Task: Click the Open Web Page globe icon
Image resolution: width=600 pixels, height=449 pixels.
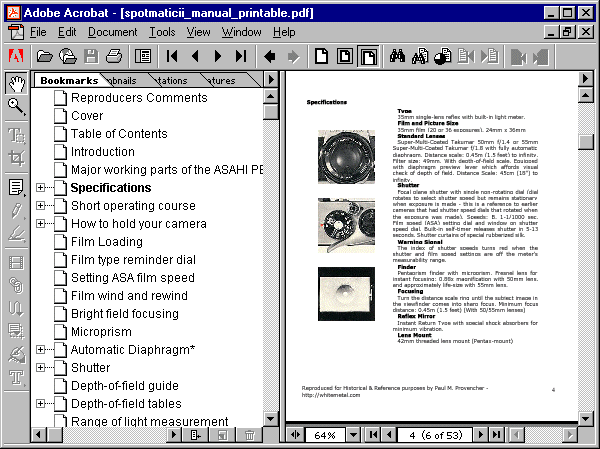Action: point(68,57)
